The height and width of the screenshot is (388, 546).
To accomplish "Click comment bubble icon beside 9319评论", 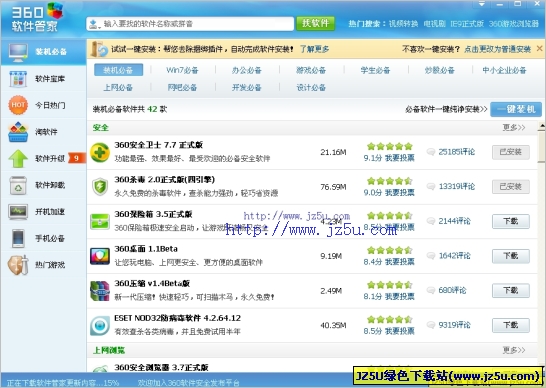I will pyautogui.click(x=431, y=325).
